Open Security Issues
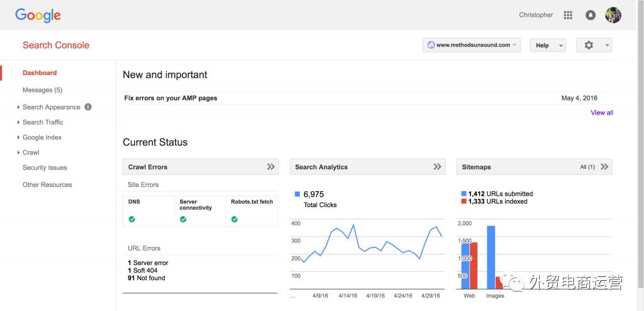Image resolution: width=644 pixels, height=311 pixels. click(x=45, y=168)
